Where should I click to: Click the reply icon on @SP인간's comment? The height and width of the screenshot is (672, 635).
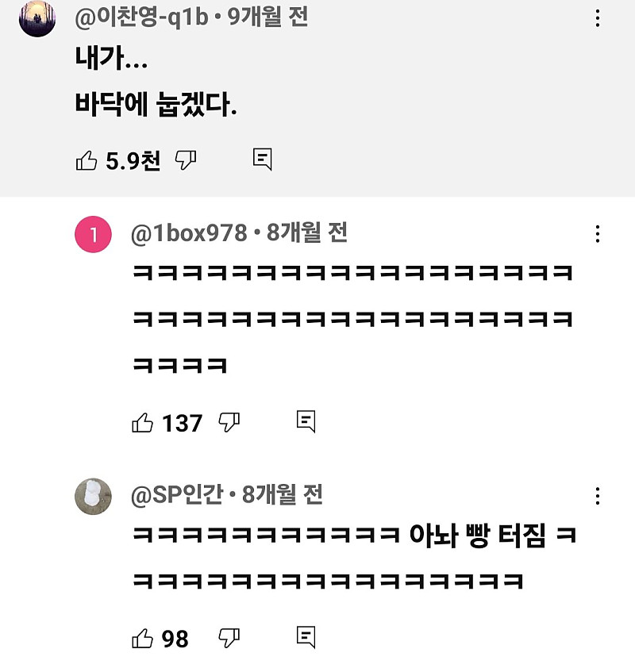click(308, 636)
